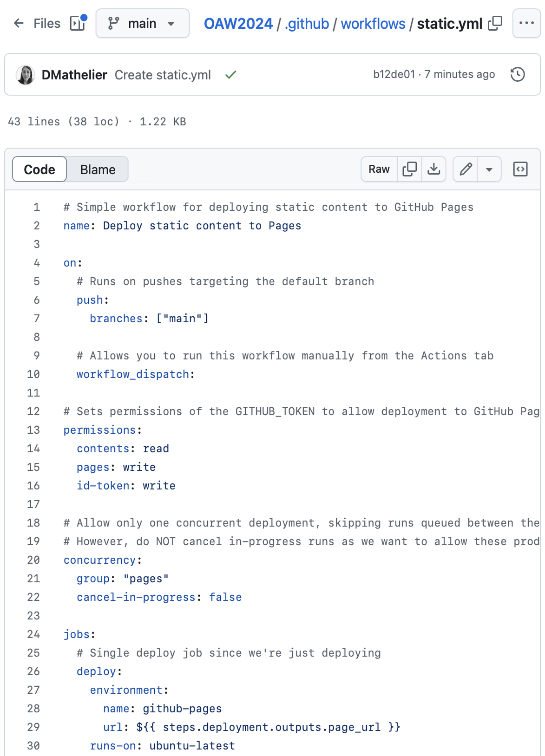Copy file path next to static.yml
545x756 pixels.
coord(495,23)
